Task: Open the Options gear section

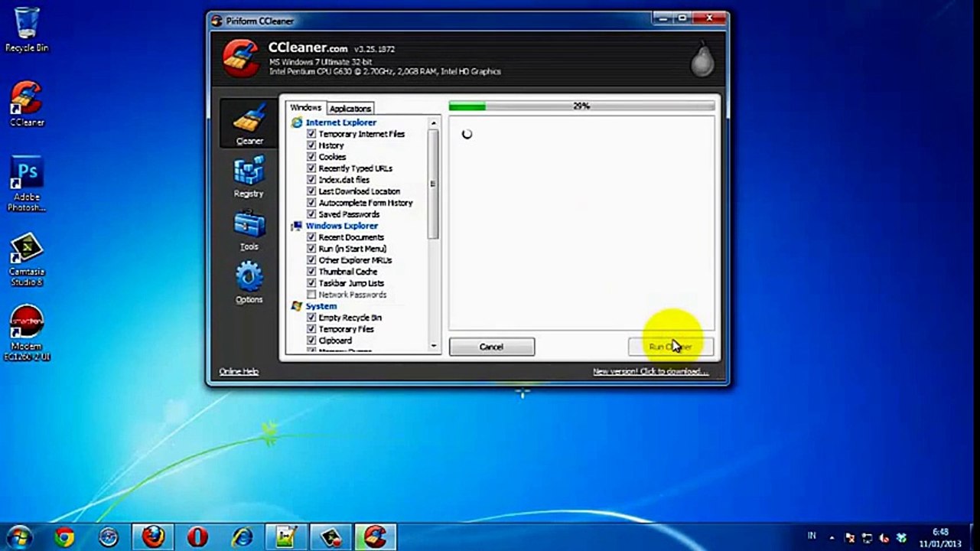Action: click(x=249, y=283)
